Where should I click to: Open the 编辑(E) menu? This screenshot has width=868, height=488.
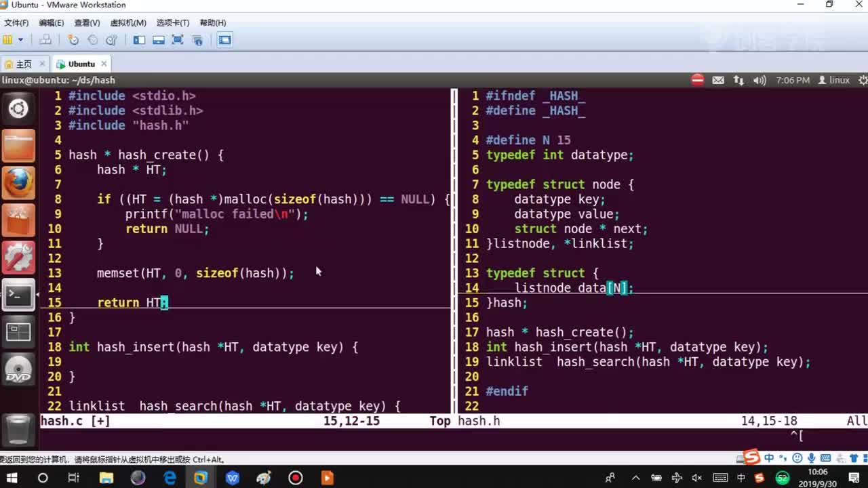[x=52, y=23]
